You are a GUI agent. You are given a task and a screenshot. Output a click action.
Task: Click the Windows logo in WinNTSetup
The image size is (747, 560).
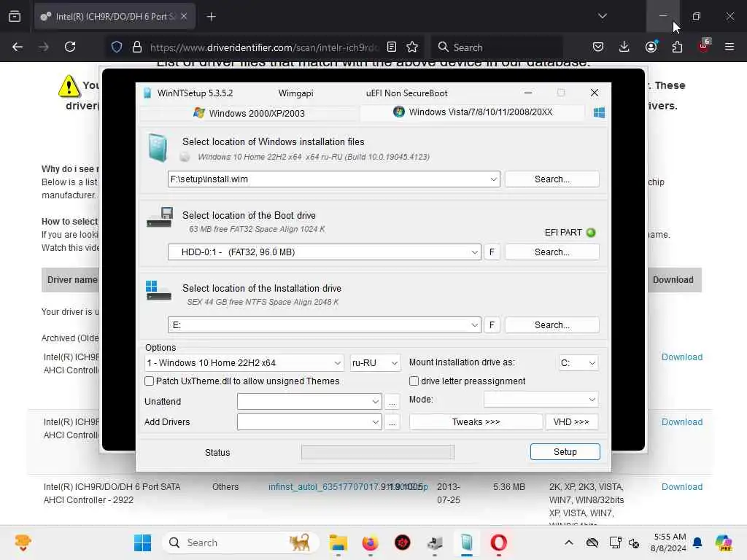point(599,113)
